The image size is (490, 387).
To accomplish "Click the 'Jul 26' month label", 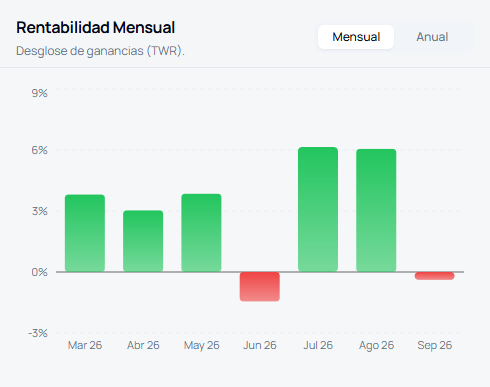I will tap(318, 345).
